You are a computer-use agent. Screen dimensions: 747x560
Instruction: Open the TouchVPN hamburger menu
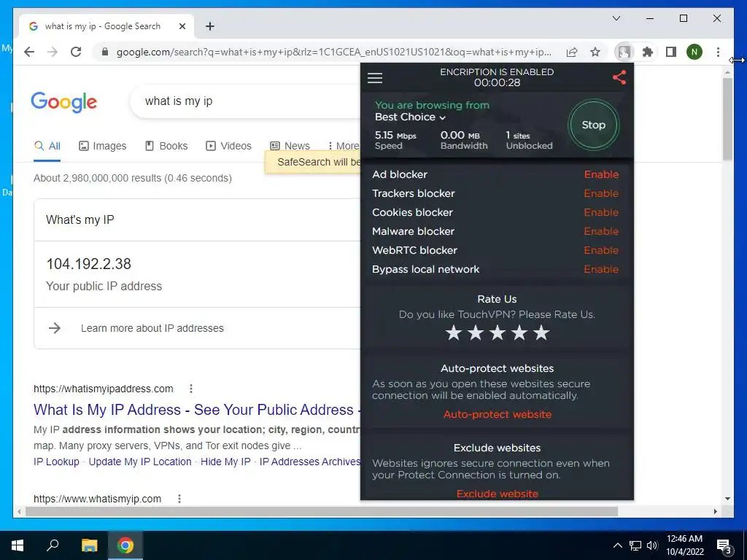(x=375, y=77)
